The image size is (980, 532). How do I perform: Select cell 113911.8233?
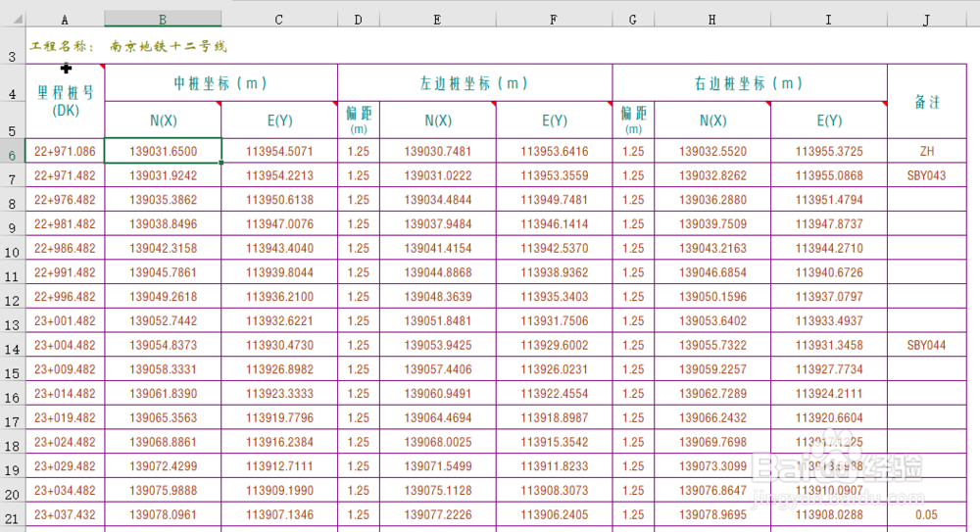coord(555,466)
